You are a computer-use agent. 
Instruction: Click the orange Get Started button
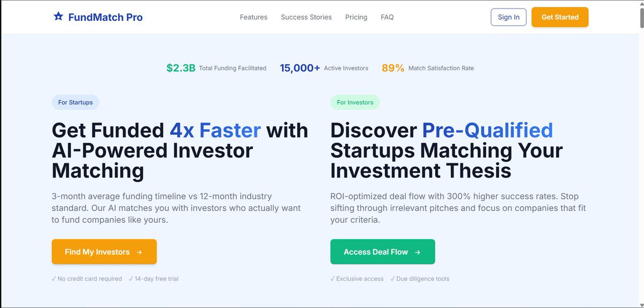click(560, 17)
